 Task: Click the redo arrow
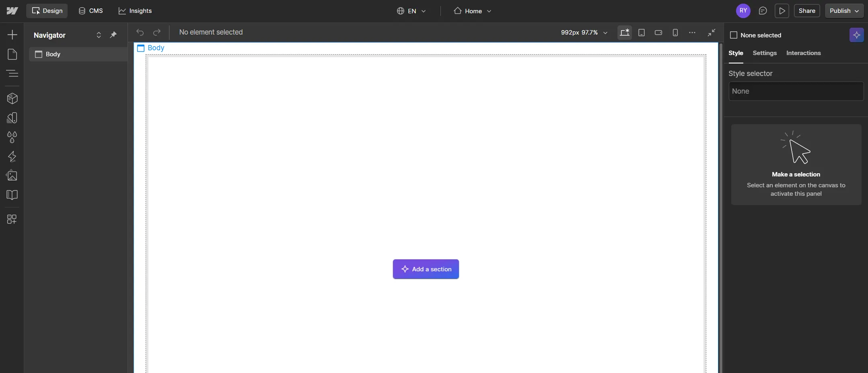coord(157,32)
